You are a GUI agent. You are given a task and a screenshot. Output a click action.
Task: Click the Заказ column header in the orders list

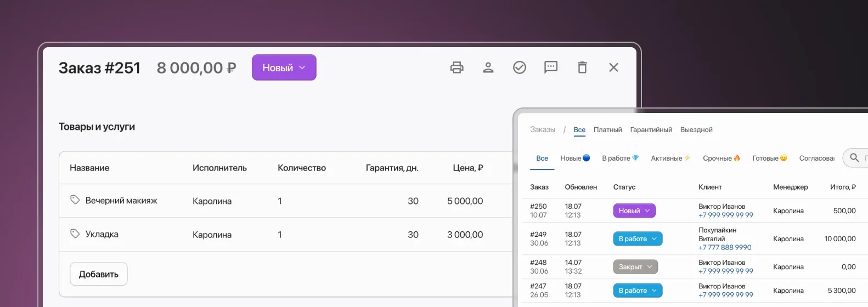tap(539, 187)
